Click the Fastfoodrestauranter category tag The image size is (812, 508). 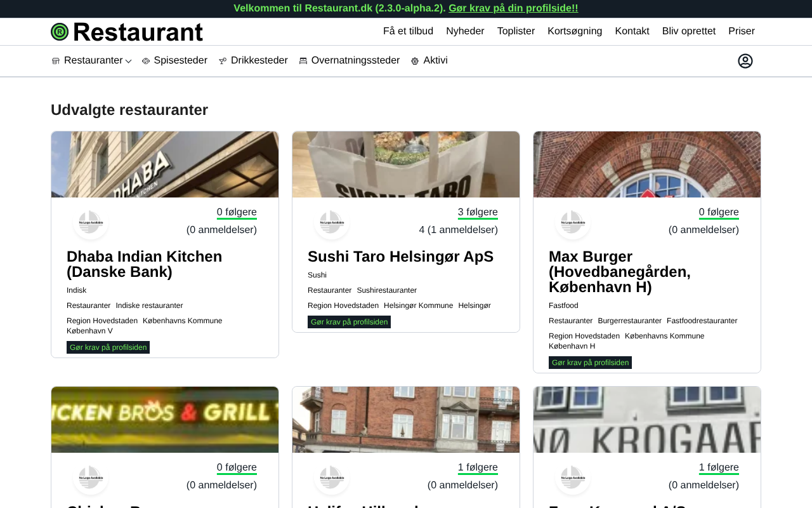coord(702,321)
